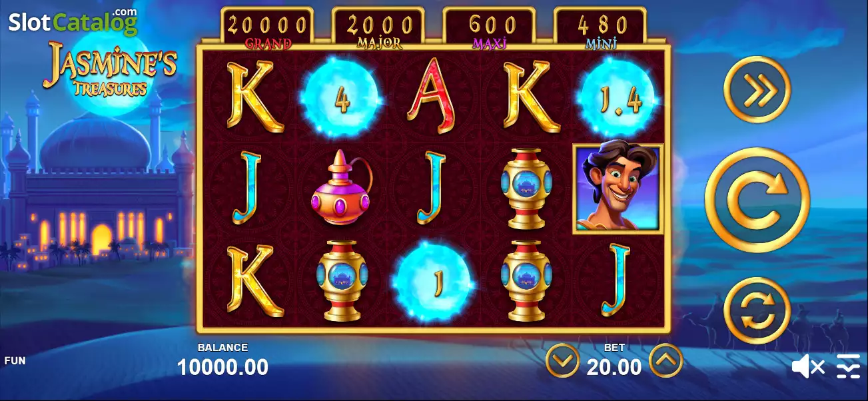Click the blue orb showing 4
This screenshot has height=401, width=868.
342,97
